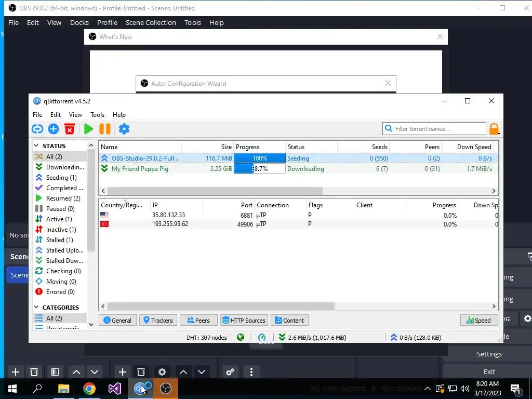
Task: Select All (2) status filter
Action: (60, 156)
